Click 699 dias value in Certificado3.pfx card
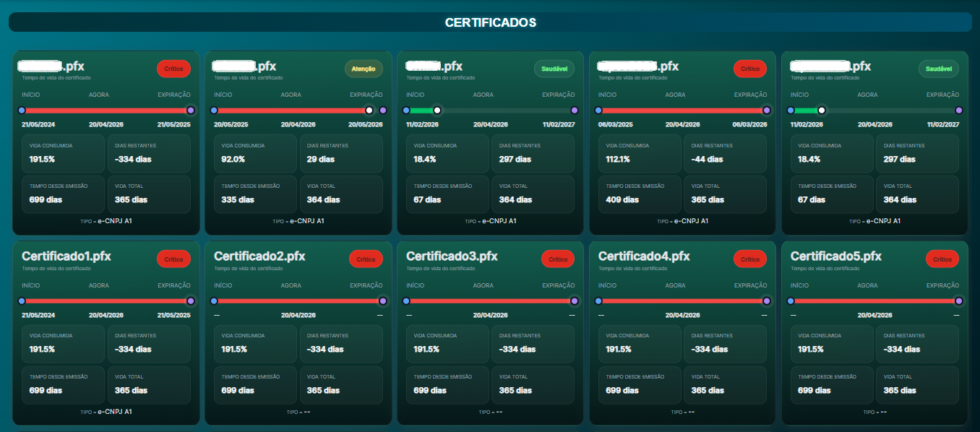 tap(430, 390)
